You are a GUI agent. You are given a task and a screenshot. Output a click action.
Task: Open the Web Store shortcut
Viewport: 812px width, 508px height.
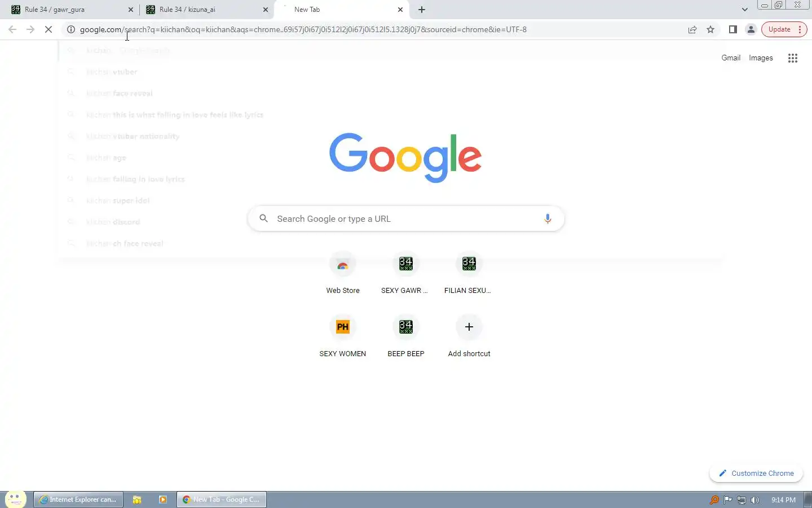click(x=343, y=274)
